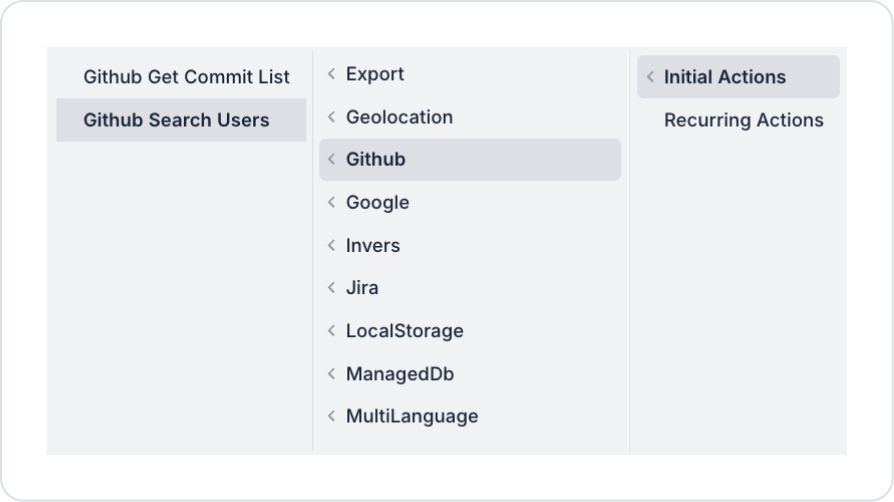Click the chevron next to Github
Viewport: 894px width, 502px height.
click(331, 160)
